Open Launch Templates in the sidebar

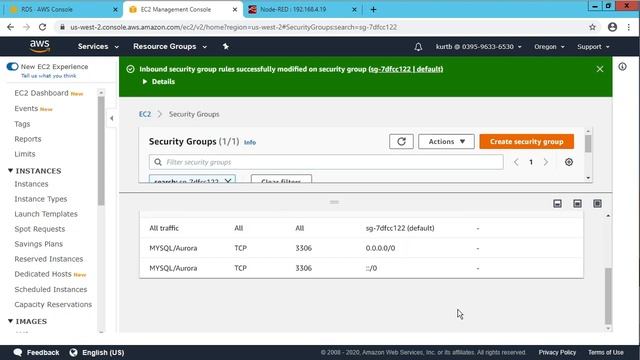(x=46, y=214)
